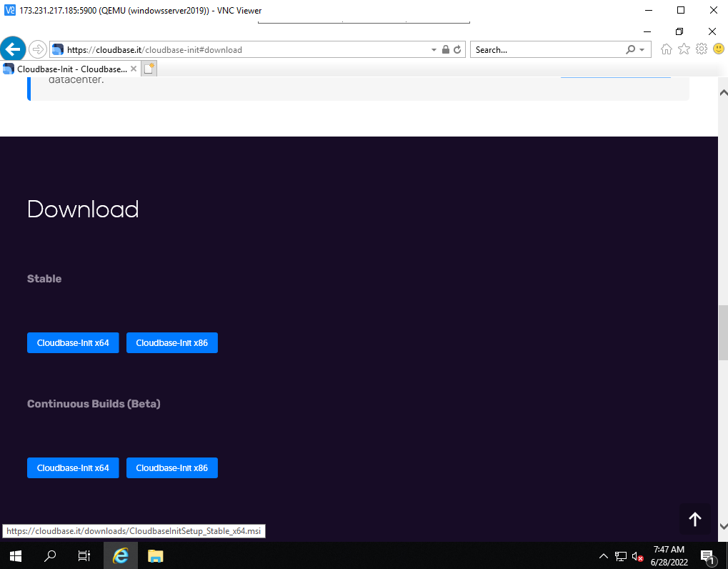Select the Cloudbase-Init browser tab
The width and height of the screenshot is (728, 569).
pyautogui.click(x=69, y=69)
